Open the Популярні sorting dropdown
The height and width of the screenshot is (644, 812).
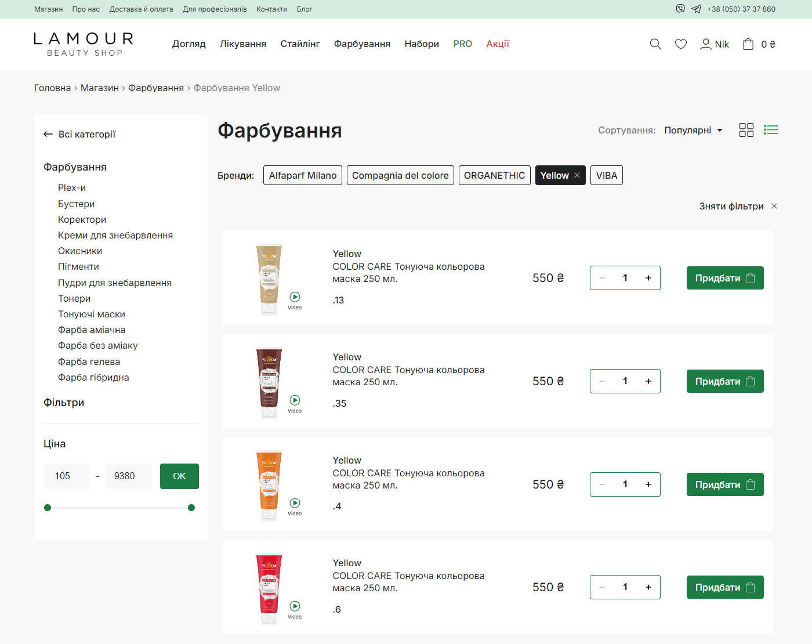(694, 130)
